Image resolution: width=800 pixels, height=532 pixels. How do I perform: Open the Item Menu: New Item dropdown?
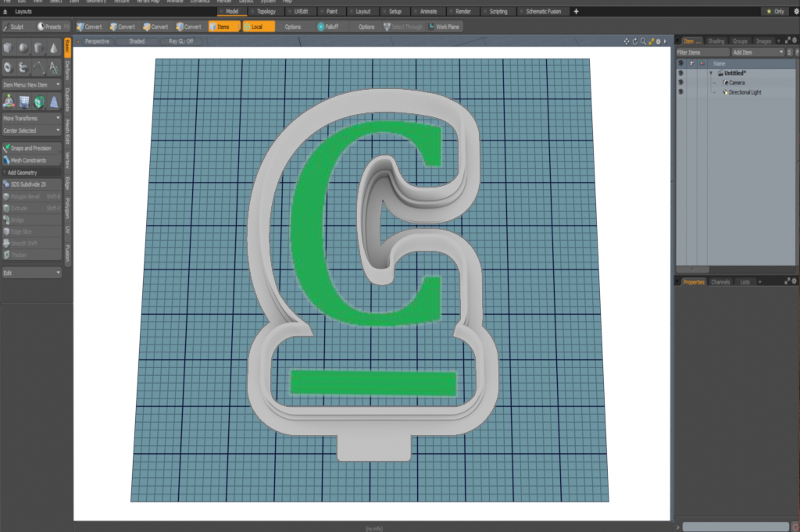coord(31,84)
